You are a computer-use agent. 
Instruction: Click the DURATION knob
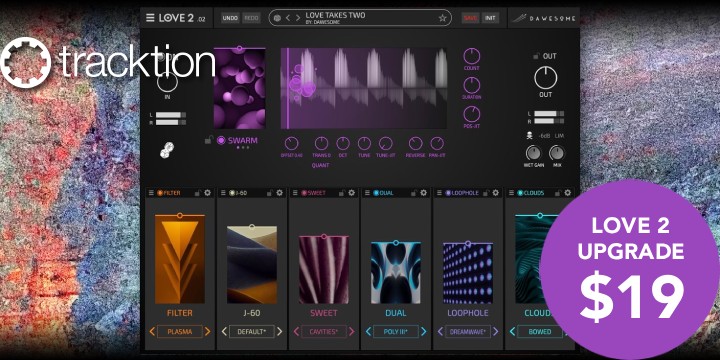(x=472, y=85)
